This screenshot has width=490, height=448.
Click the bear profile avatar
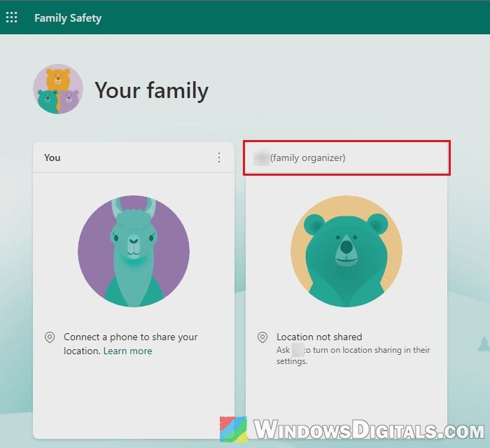click(346, 251)
